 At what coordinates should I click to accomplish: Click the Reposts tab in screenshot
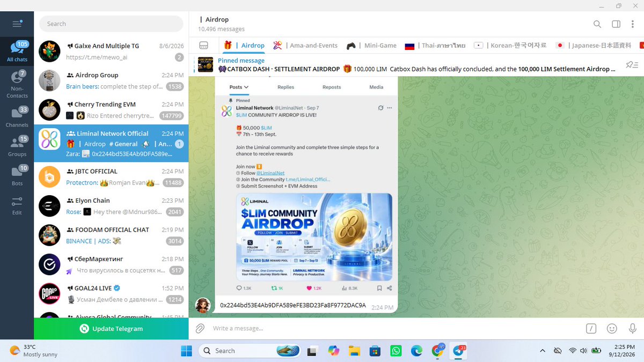[x=332, y=87]
